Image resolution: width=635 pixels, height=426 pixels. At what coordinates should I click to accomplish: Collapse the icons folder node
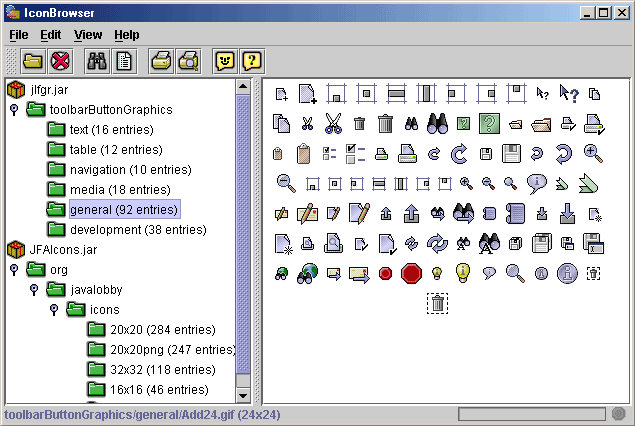point(54,310)
